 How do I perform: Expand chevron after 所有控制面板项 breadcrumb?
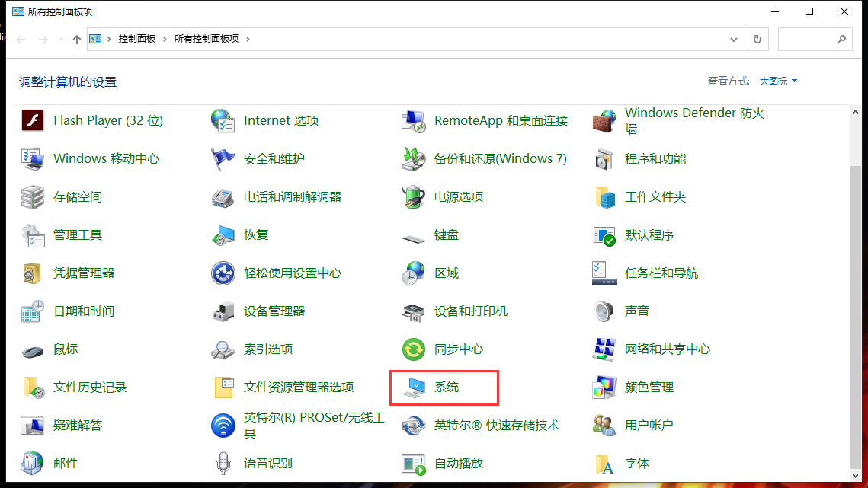(248, 39)
